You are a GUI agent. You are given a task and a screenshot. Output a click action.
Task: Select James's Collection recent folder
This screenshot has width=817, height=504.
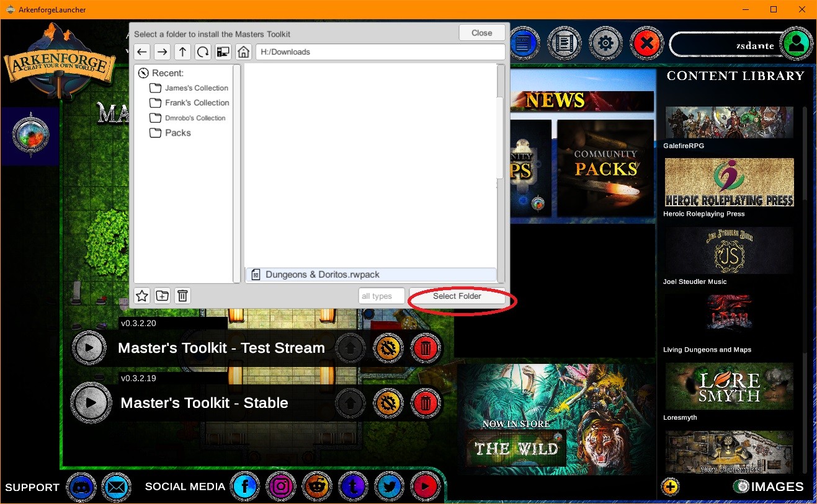click(196, 88)
